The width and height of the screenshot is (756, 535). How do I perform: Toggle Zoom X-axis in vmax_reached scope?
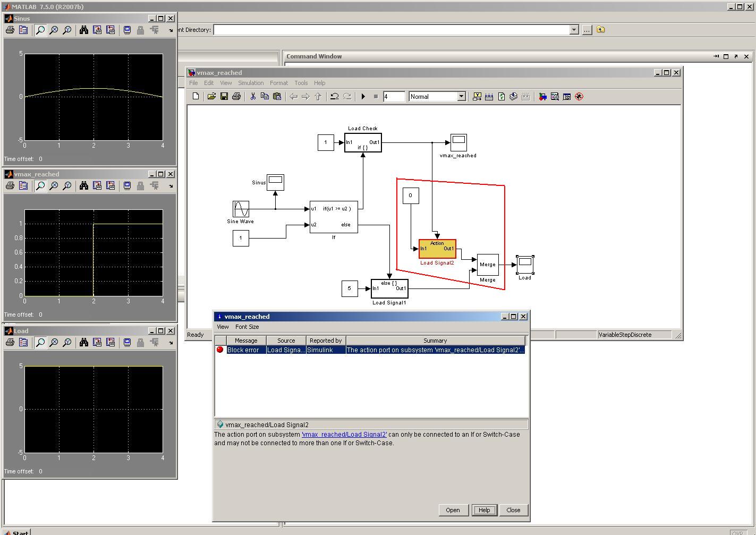54,186
